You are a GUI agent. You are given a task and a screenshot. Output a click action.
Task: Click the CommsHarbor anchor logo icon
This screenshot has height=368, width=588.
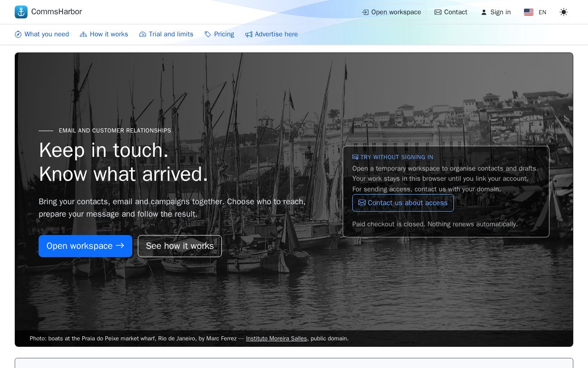pos(21,12)
